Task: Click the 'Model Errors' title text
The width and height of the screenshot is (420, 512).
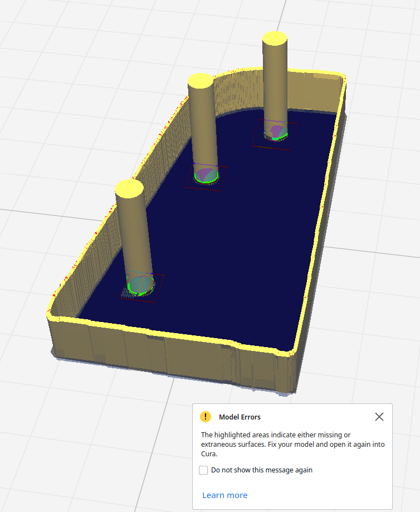Action: 240,417
